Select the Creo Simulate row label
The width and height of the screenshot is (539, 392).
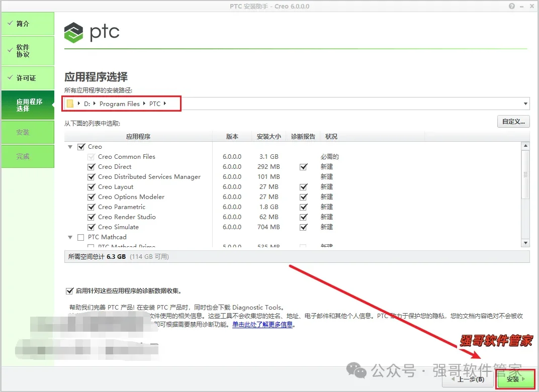(x=118, y=227)
